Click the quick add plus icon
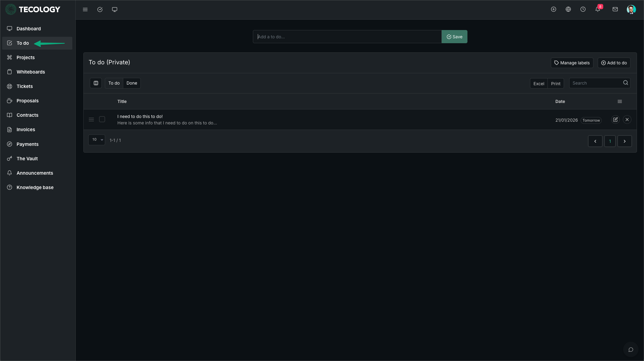The image size is (644, 361). pos(553,9)
